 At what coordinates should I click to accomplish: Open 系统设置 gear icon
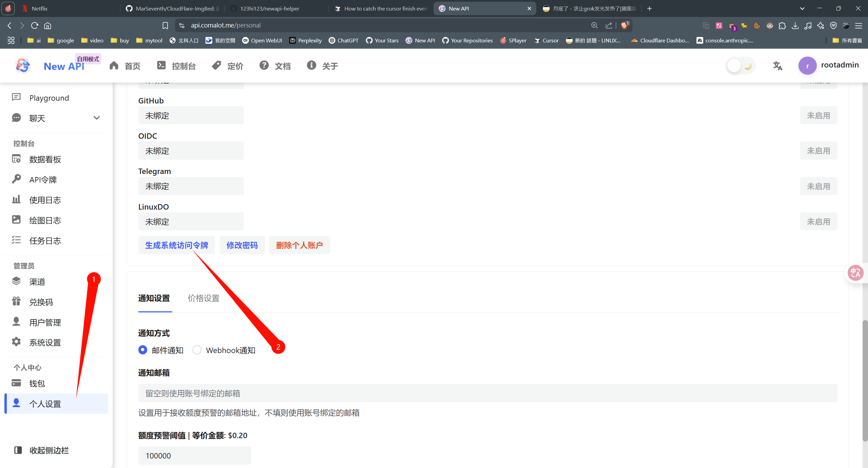pos(16,342)
